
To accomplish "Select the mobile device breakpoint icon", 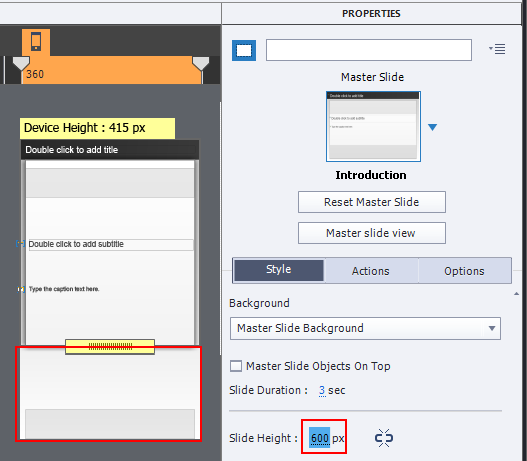I will coord(36,42).
